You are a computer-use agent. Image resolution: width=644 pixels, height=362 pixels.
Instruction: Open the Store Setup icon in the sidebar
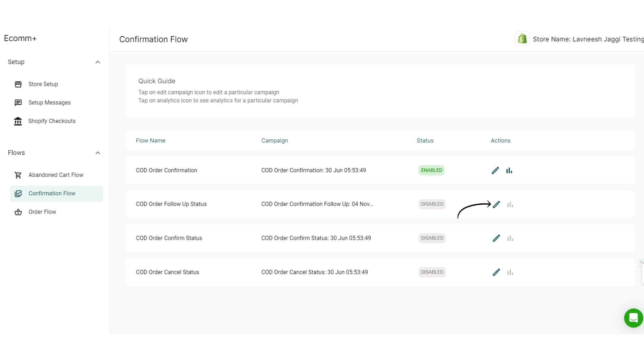[x=18, y=84]
